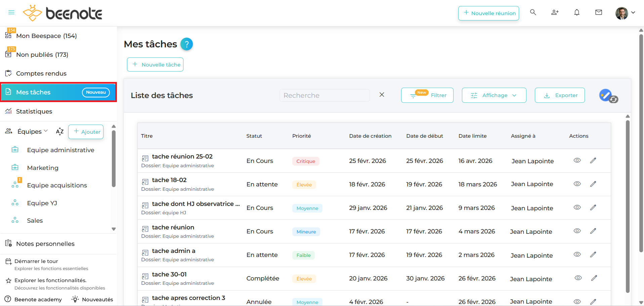Sort teams alphabetically with AZ icon

point(60,132)
